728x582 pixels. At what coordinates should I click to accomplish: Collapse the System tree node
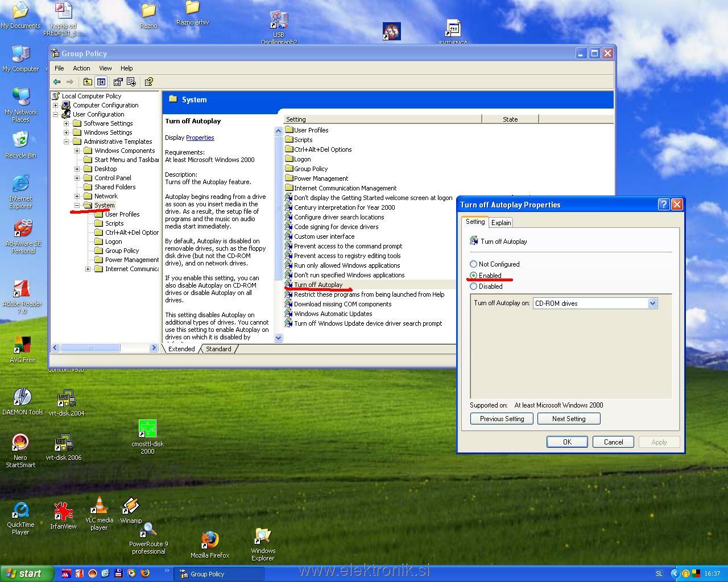pos(77,205)
